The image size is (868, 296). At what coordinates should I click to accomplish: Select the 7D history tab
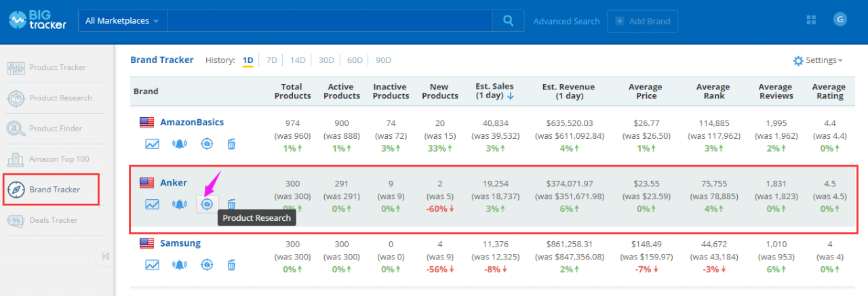[271, 60]
